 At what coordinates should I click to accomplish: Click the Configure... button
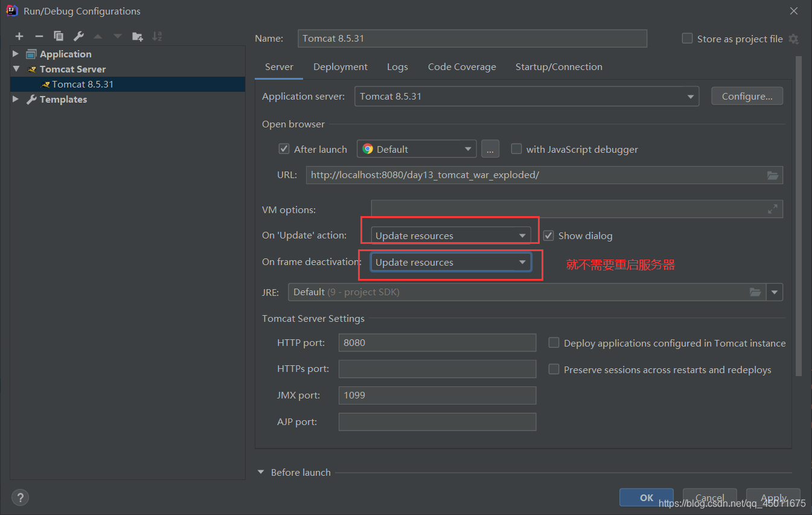[x=747, y=96]
